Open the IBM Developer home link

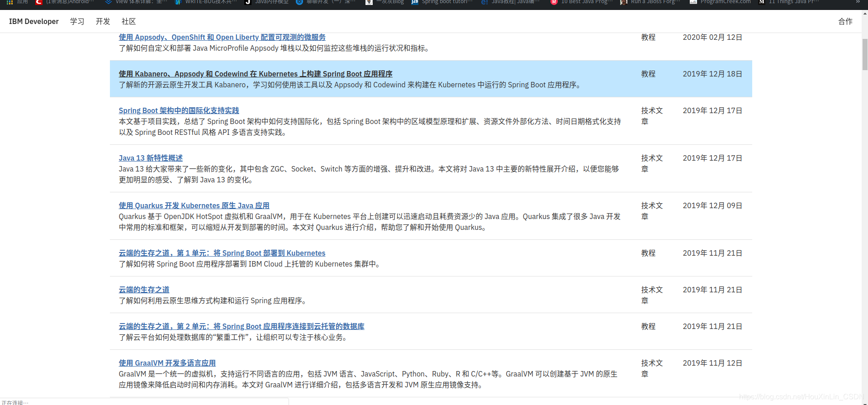[34, 21]
